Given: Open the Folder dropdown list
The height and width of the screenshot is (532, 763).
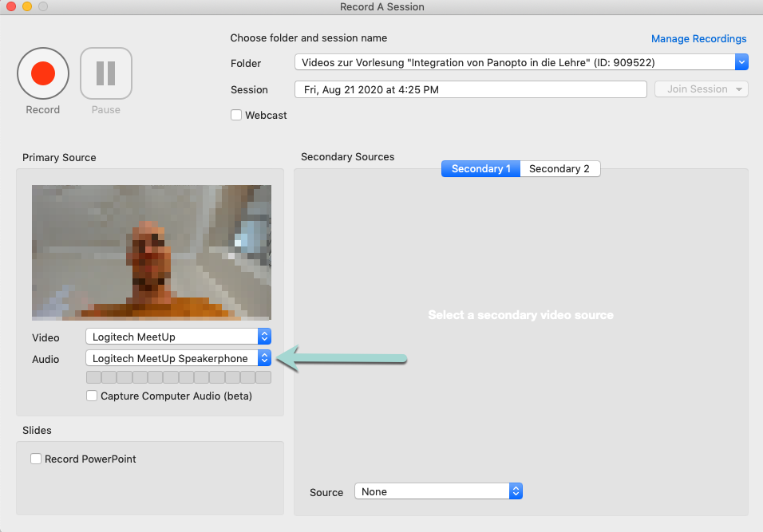Looking at the screenshot, I should point(520,62).
